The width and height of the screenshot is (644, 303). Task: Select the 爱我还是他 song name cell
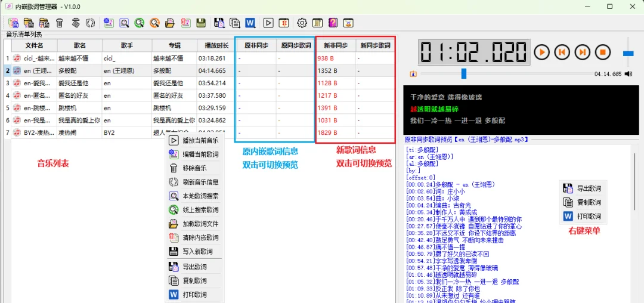80,83
